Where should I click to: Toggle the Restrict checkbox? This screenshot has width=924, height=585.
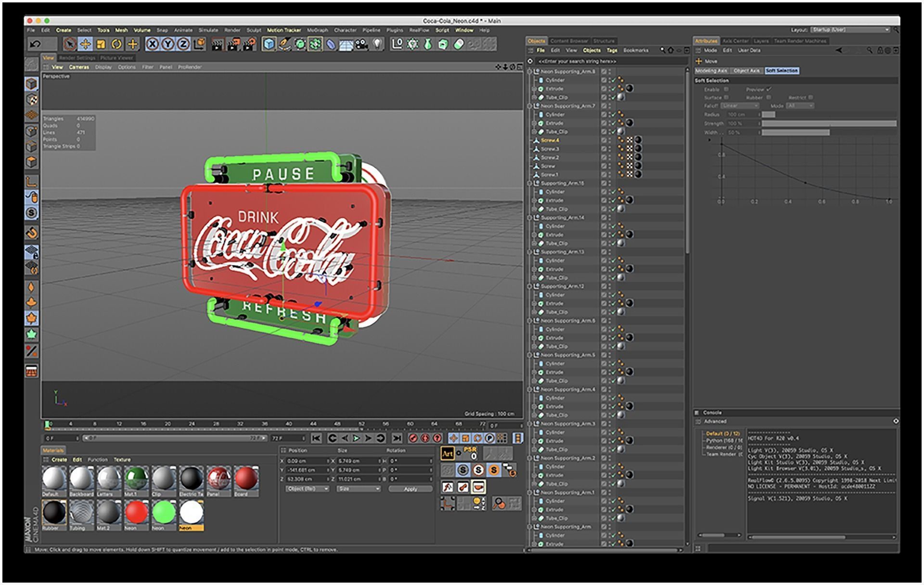810,97
